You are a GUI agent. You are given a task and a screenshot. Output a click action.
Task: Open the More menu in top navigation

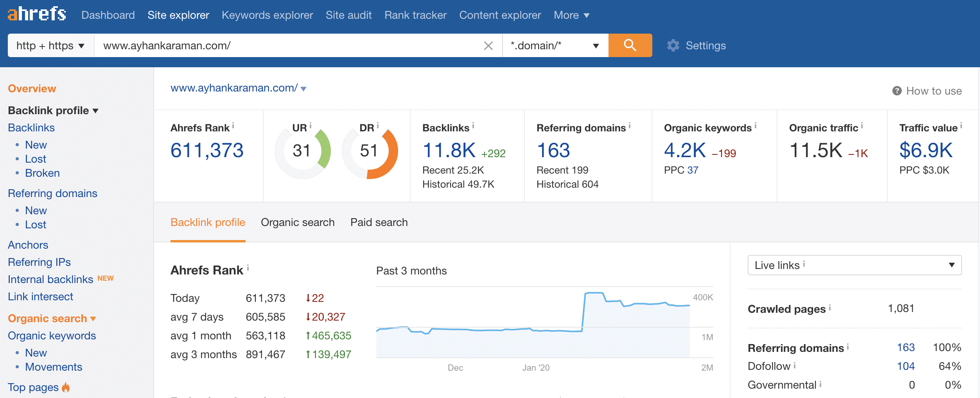[571, 15]
